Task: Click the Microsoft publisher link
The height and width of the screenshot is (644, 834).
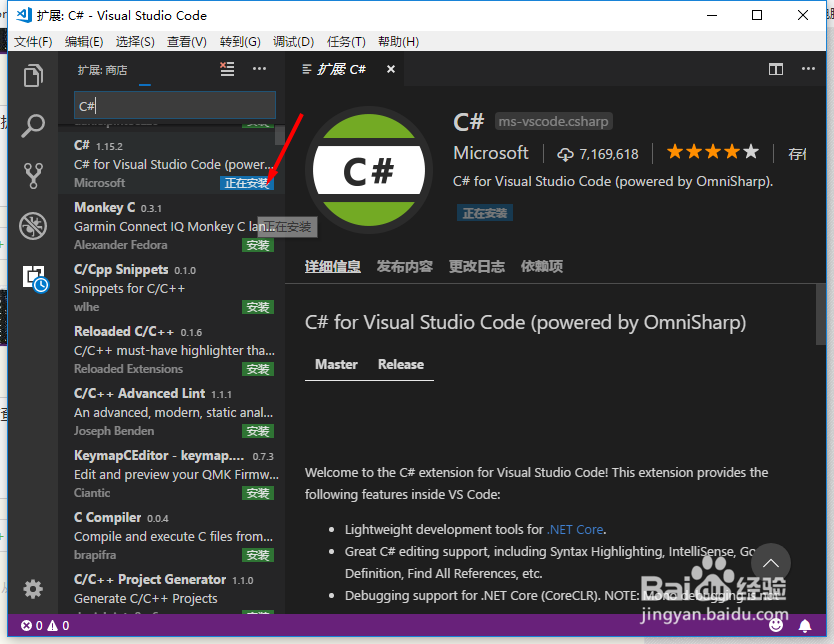Action: [x=490, y=153]
